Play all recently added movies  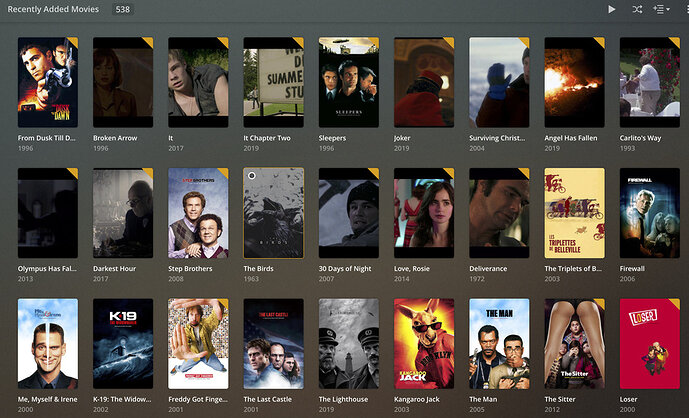[x=611, y=9]
